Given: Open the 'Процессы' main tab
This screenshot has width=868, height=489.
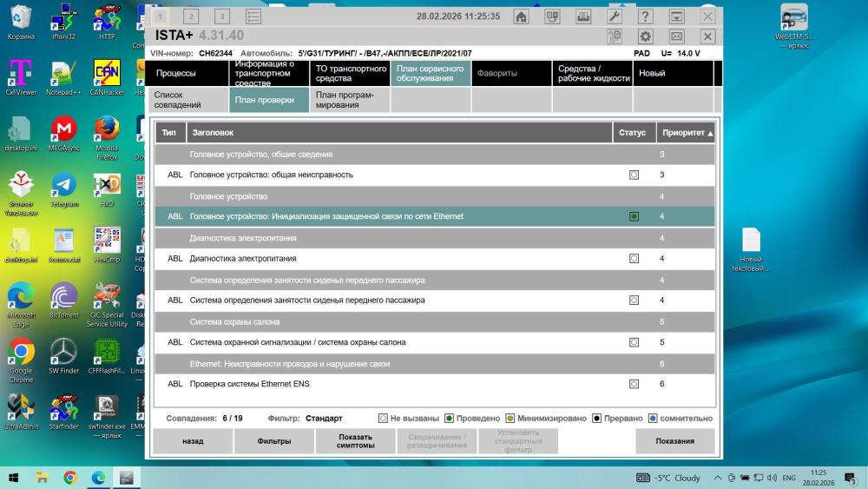Looking at the screenshot, I should tap(188, 73).
